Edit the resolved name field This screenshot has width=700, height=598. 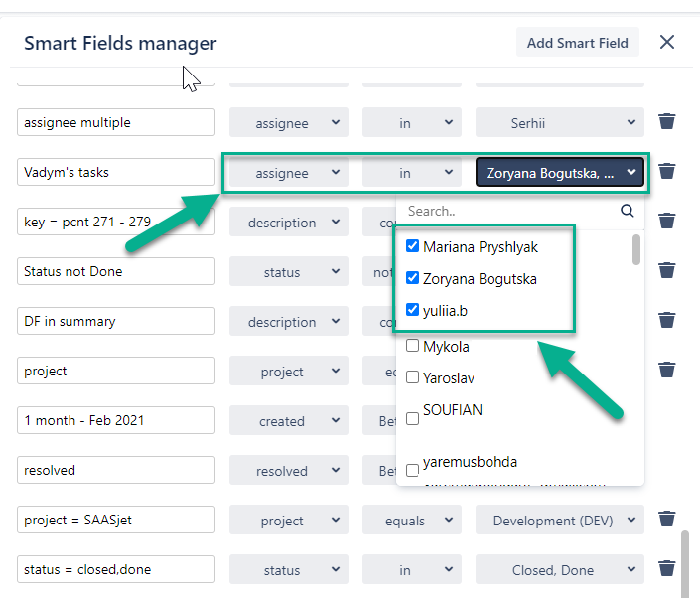pyautogui.click(x=116, y=470)
